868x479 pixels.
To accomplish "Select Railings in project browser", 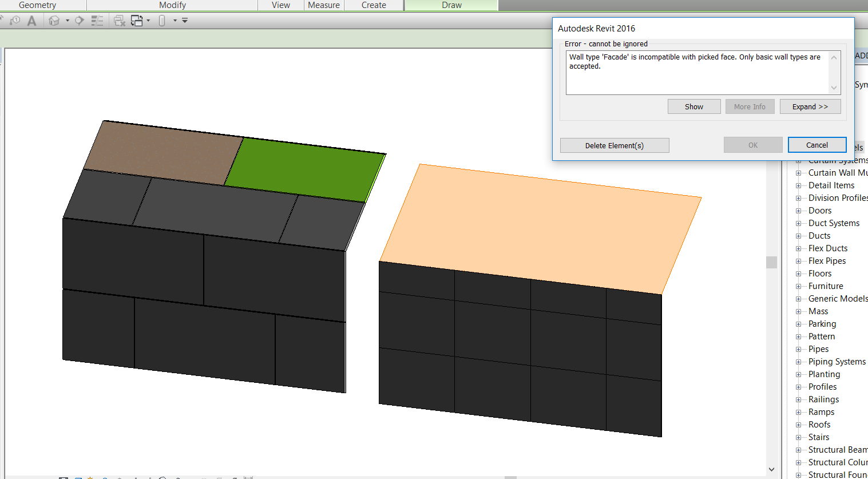I will point(824,399).
